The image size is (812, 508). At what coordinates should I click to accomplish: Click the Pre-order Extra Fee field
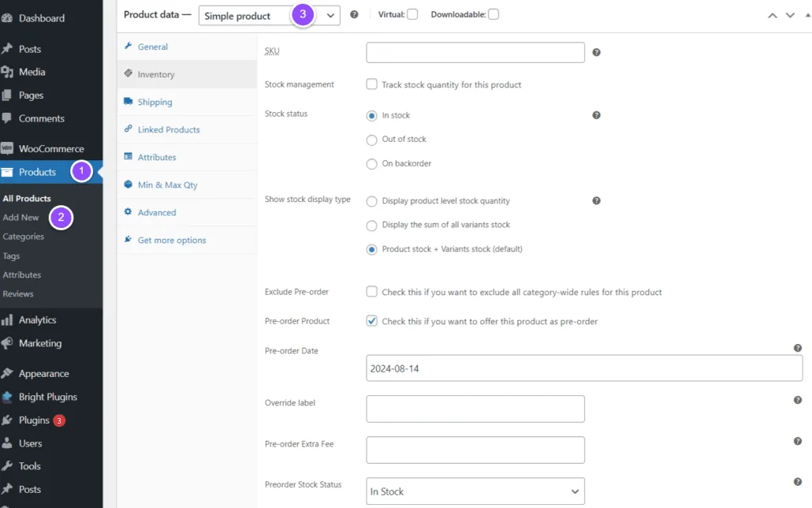tap(475, 450)
